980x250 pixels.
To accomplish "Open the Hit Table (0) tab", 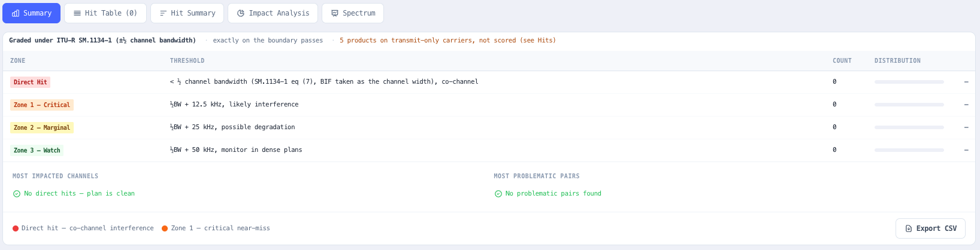I will click(105, 13).
